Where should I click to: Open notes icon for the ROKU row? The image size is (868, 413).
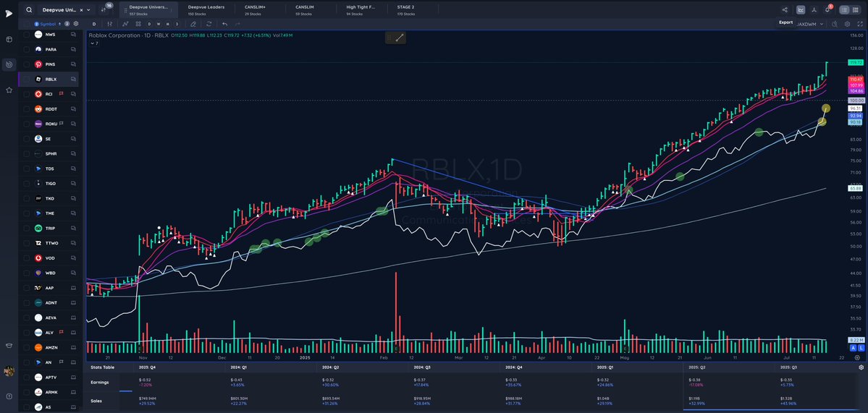pos(73,124)
